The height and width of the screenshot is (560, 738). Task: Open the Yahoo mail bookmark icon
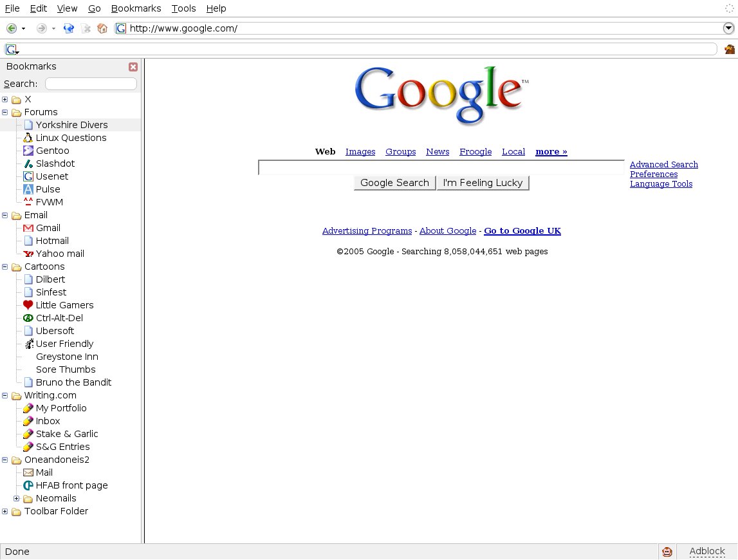tap(28, 254)
